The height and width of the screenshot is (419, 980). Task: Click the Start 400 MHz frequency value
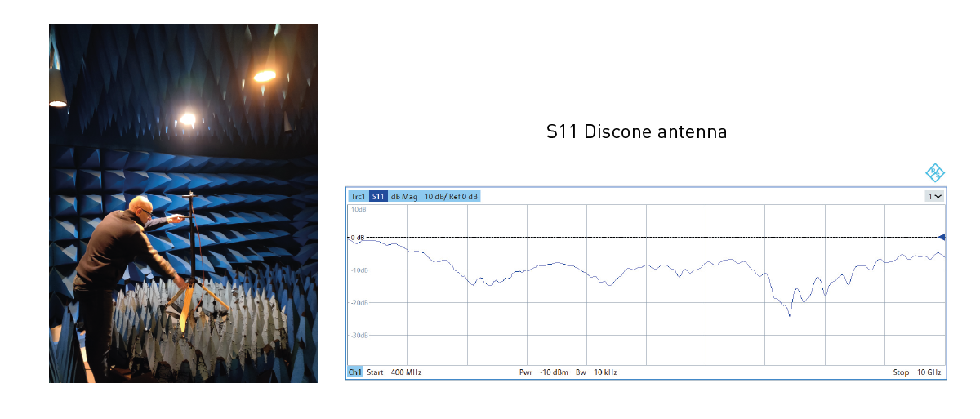(394, 372)
